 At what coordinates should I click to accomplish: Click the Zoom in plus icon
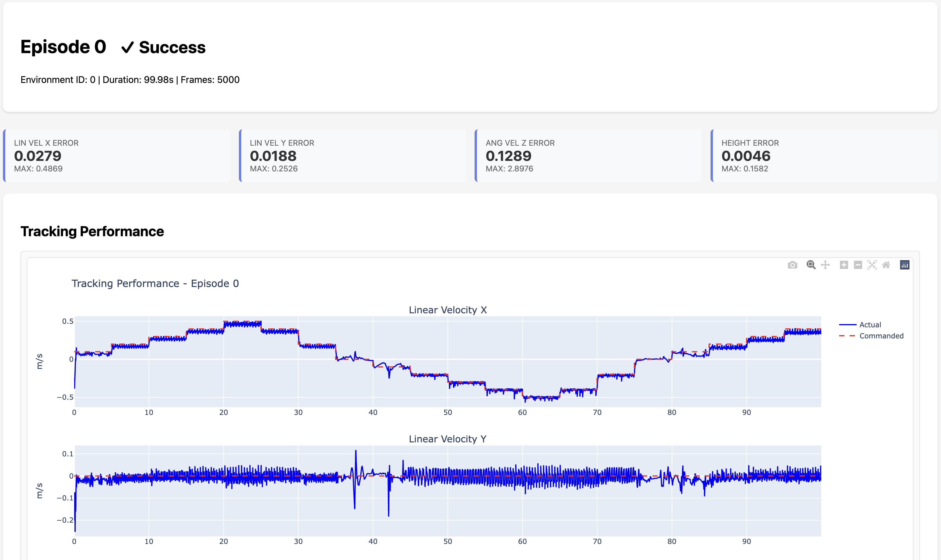(844, 265)
